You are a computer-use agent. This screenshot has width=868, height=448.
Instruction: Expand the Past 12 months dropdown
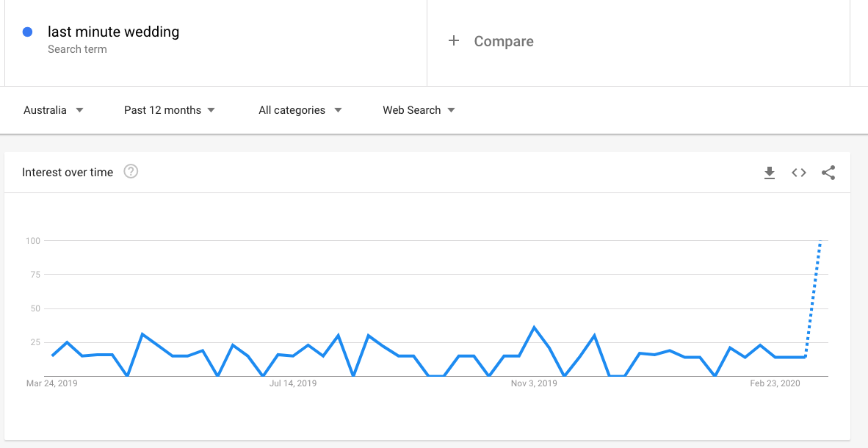pyautogui.click(x=169, y=110)
